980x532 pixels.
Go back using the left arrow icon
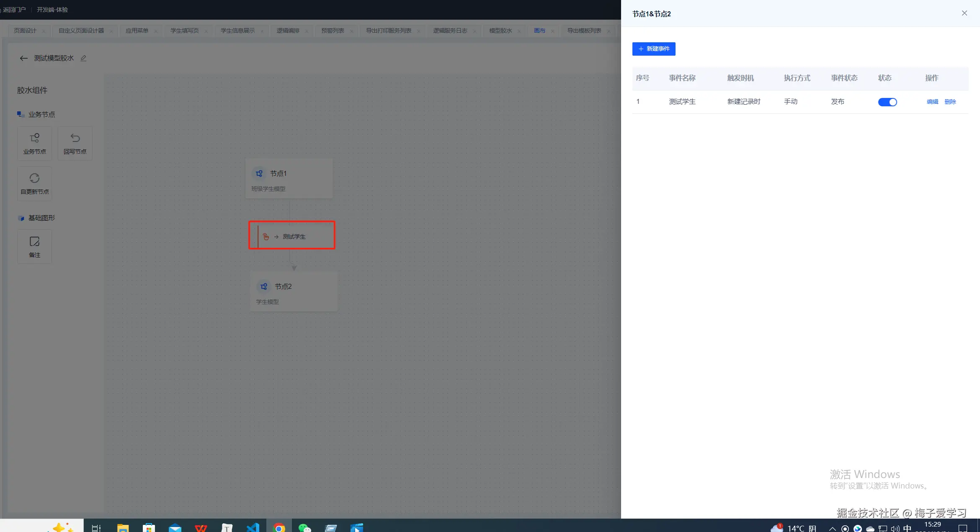point(23,59)
